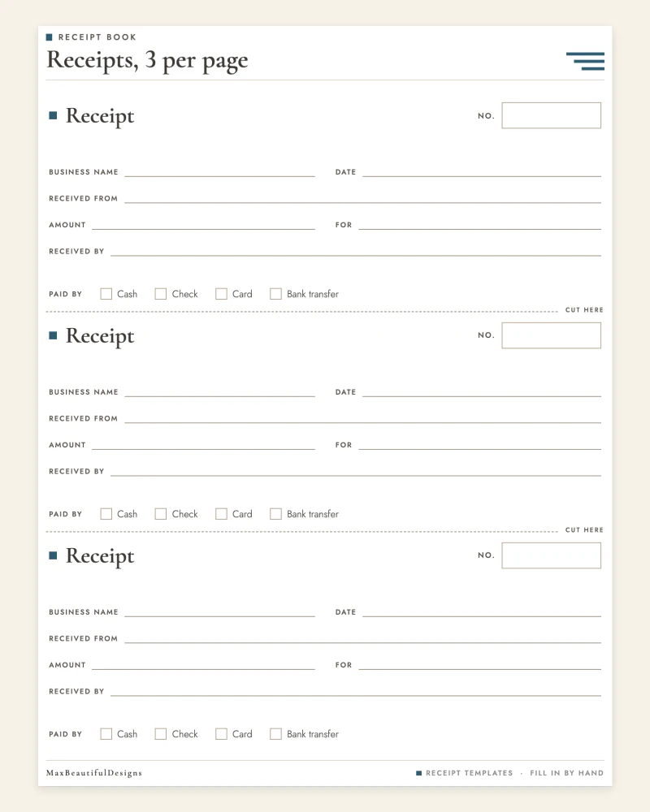
Task: Click the 'PAID BY' label in first receipt
Action: click(65, 294)
